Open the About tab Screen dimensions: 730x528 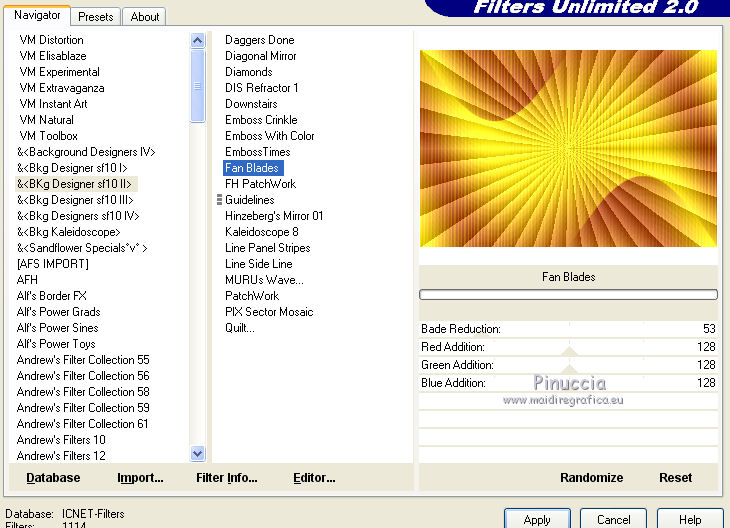[144, 17]
